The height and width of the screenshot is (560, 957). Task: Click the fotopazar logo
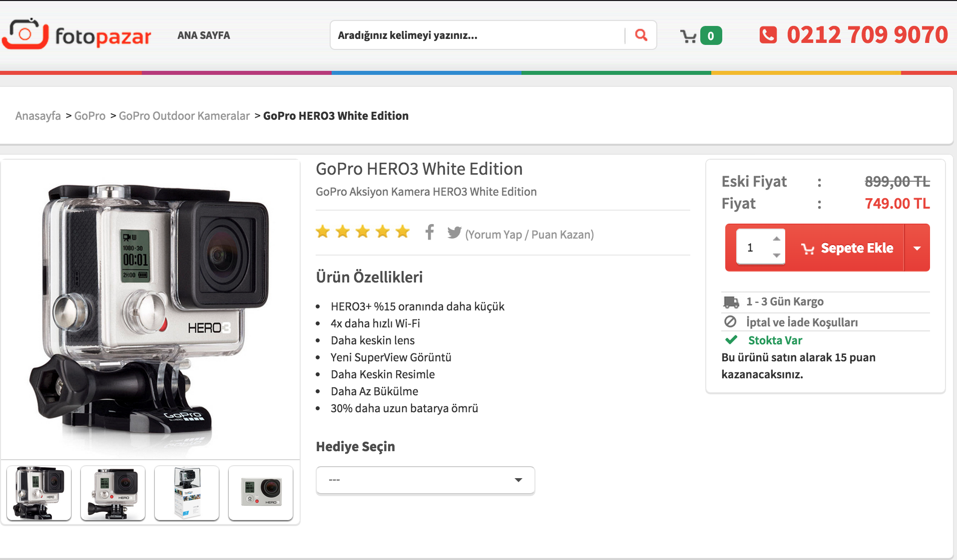pyautogui.click(x=77, y=35)
